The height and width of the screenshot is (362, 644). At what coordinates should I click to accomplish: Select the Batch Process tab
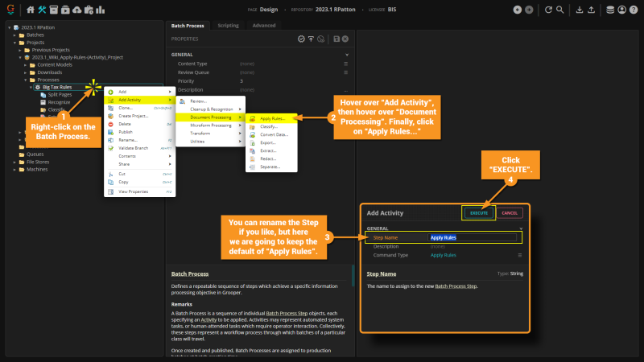tap(188, 26)
